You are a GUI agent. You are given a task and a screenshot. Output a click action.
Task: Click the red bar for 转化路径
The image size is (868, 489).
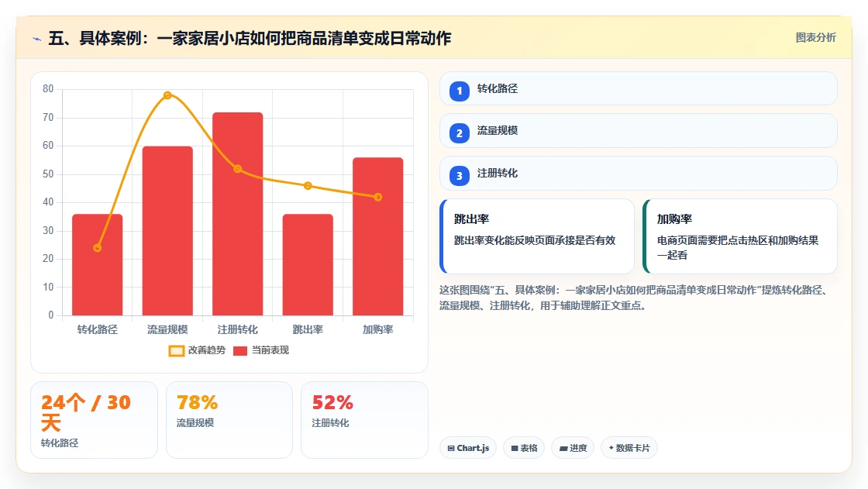pyautogui.click(x=98, y=265)
